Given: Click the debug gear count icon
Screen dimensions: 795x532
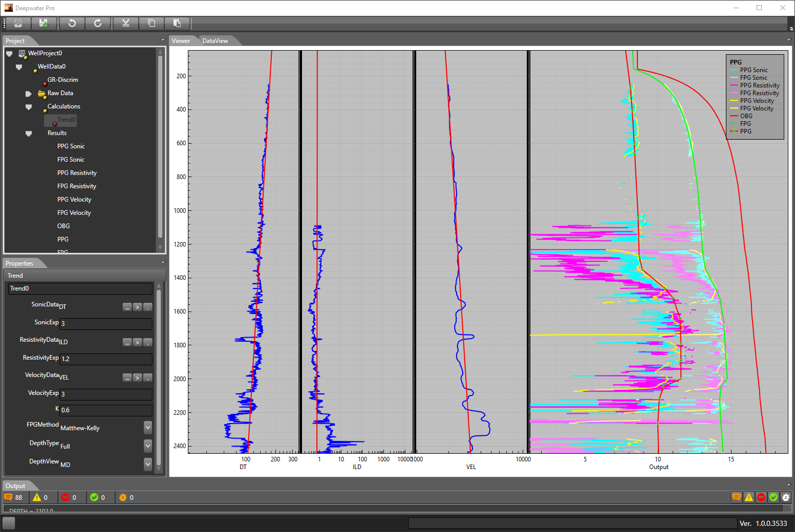Looking at the screenshot, I should pyautogui.click(x=123, y=497).
